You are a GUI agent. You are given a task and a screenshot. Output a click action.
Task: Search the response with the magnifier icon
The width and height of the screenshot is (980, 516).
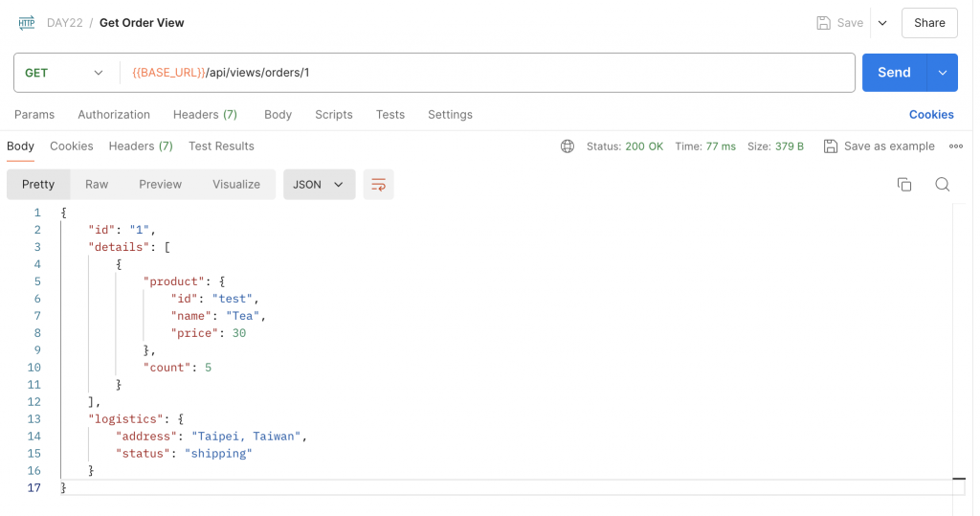pos(943,185)
